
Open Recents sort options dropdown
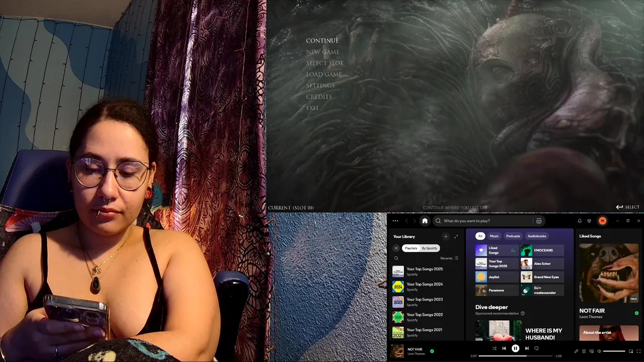[449, 258]
